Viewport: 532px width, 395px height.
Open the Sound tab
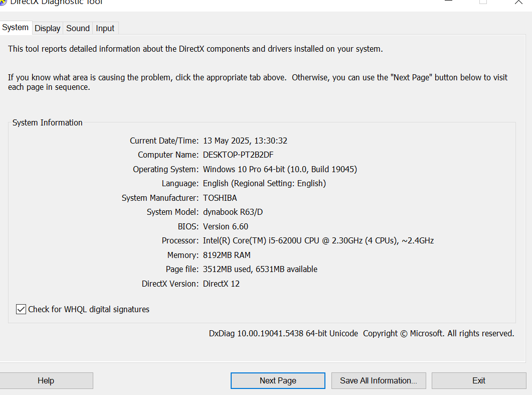coord(78,28)
